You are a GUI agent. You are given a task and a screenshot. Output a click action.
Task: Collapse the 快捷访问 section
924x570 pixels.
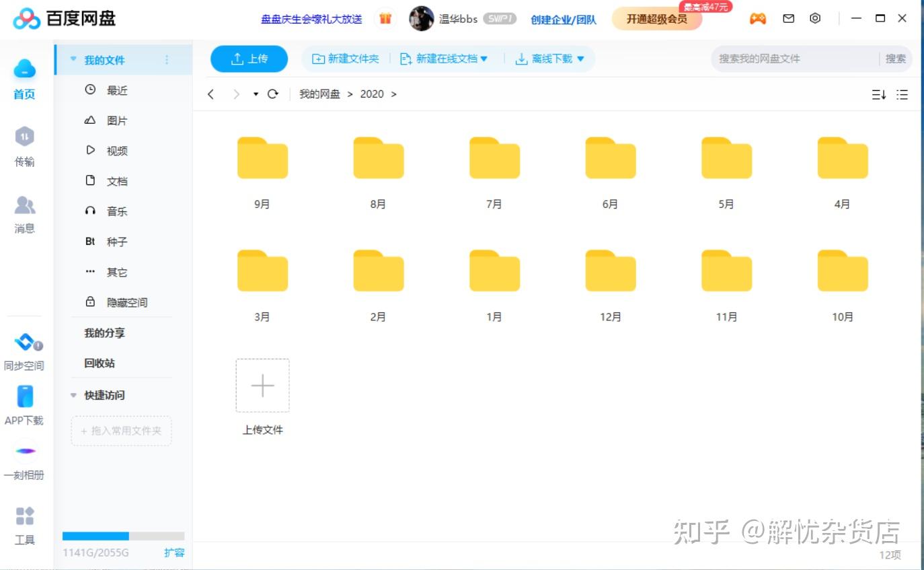click(x=73, y=395)
